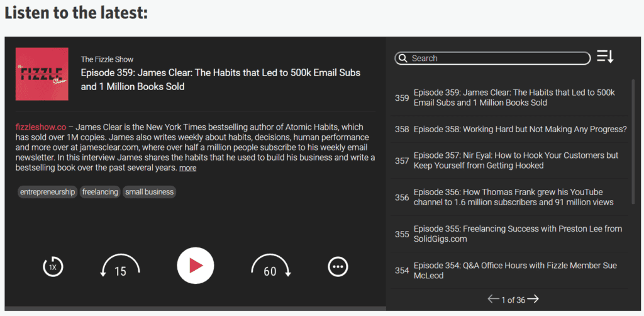Screen dimensions: 644x316
Task: Click the playback progress bar
Action: point(196,308)
